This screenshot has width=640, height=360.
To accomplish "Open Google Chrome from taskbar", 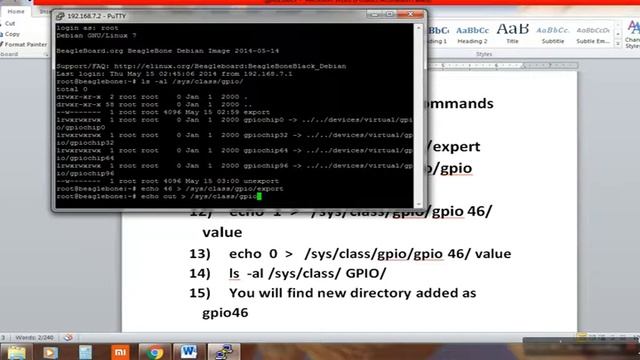I will tap(154, 352).
